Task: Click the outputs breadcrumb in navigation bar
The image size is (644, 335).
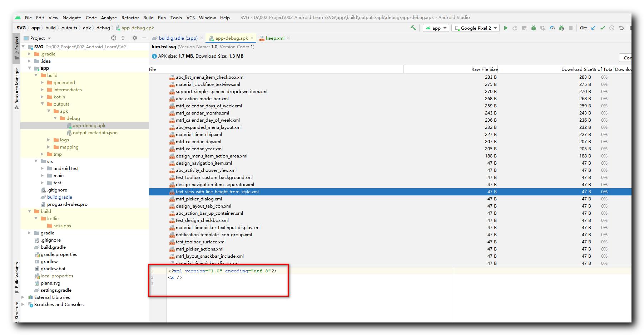Action: [69, 28]
